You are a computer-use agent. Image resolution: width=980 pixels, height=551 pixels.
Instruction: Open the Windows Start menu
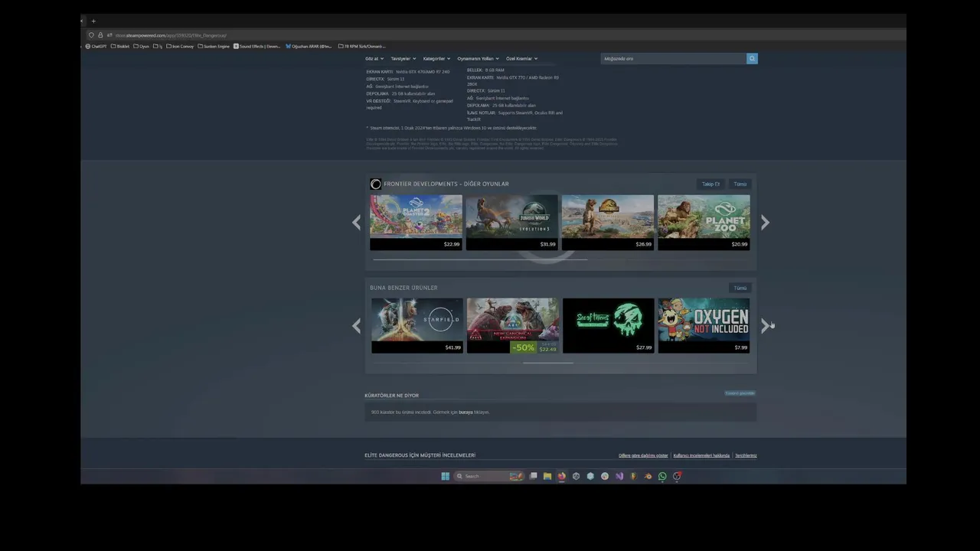click(445, 476)
